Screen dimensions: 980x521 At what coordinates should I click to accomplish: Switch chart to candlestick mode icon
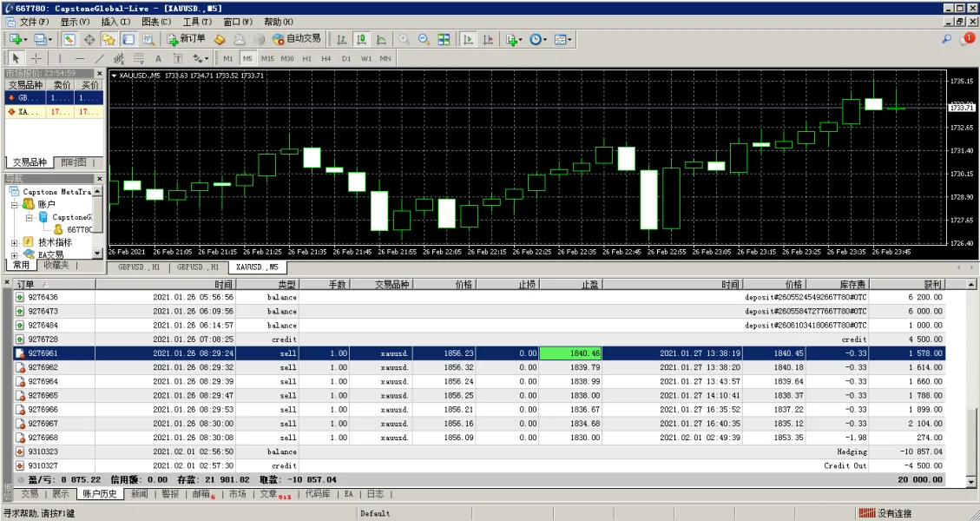click(360, 39)
